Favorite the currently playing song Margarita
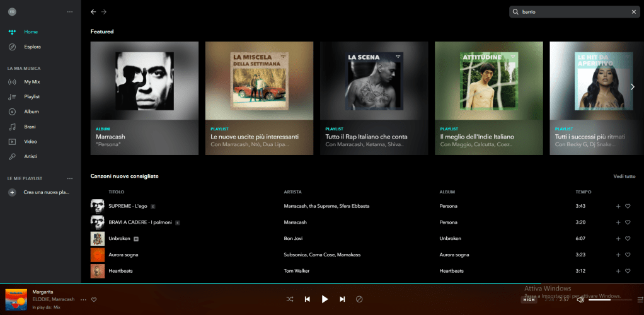This screenshot has width=644, height=315. point(94,299)
